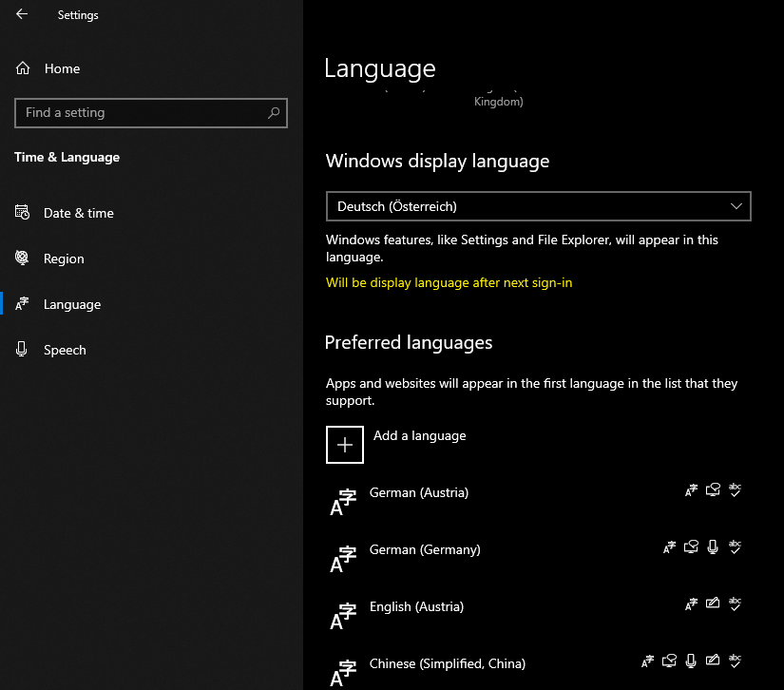Click the plus icon to add a language
This screenshot has height=690, width=784.
coord(345,445)
